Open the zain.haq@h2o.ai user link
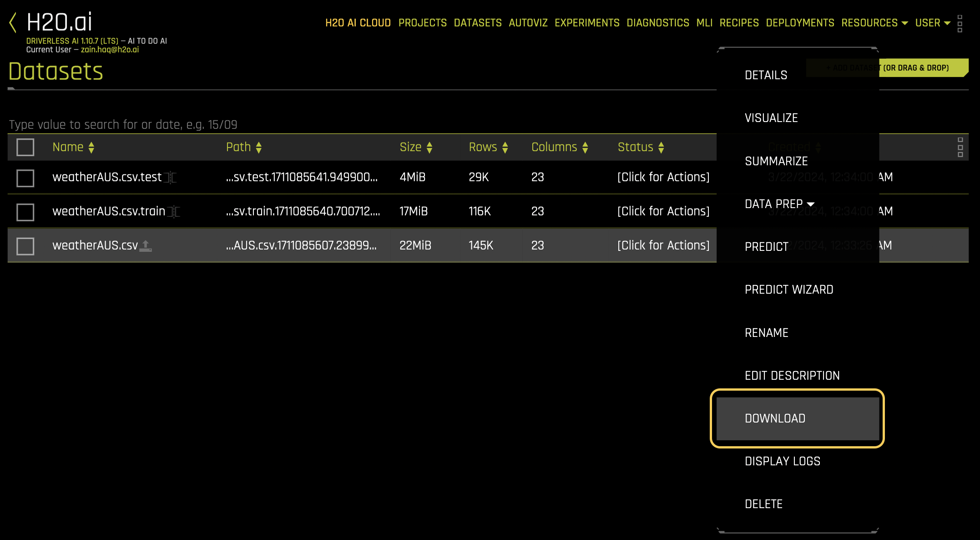The image size is (980, 540). tap(109, 50)
